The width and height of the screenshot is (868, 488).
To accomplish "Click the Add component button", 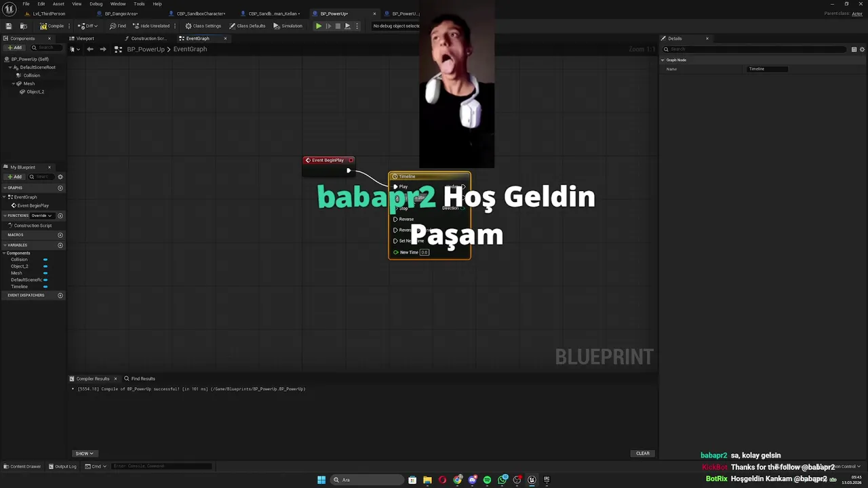I will 14,48.
